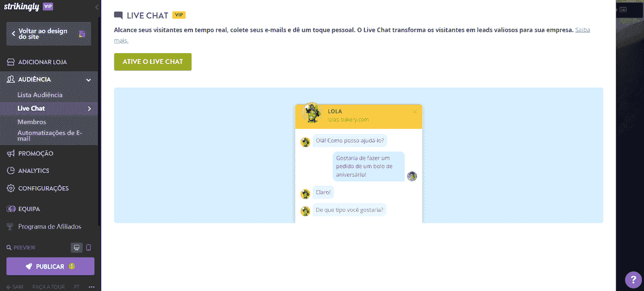Click Lola's avatar in chat header
The height and width of the screenshot is (291, 644).
[x=311, y=113]
